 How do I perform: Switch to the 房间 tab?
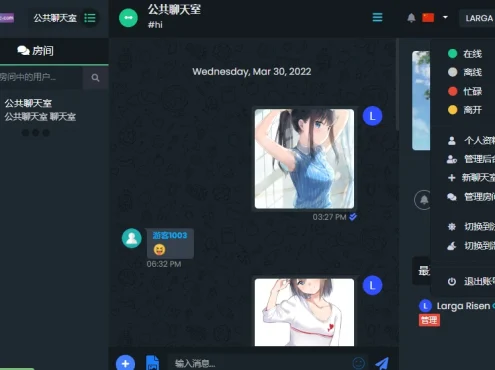tap(36, 51)
